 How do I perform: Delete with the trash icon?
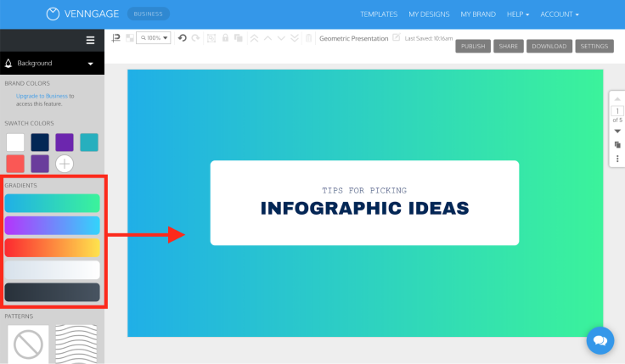[x=308, y=38]
